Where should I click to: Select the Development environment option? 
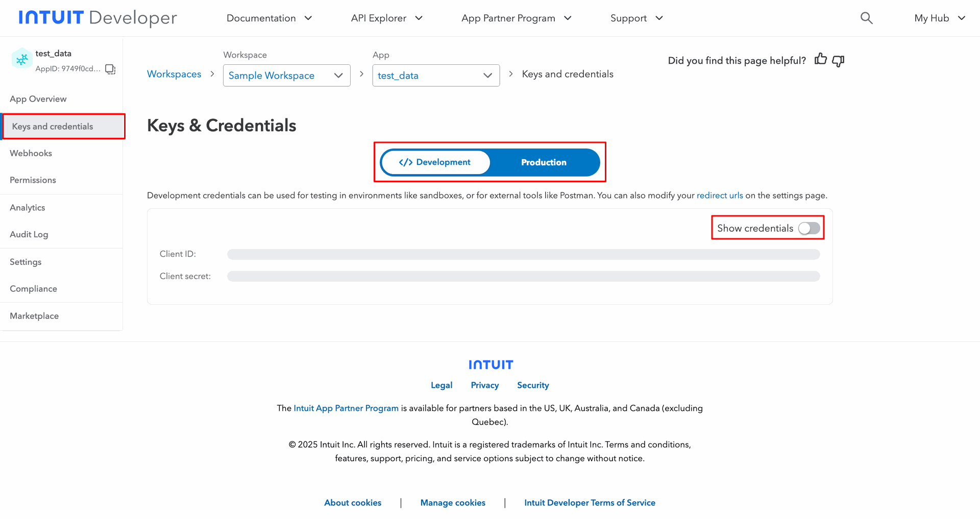[x=435, y=162]
